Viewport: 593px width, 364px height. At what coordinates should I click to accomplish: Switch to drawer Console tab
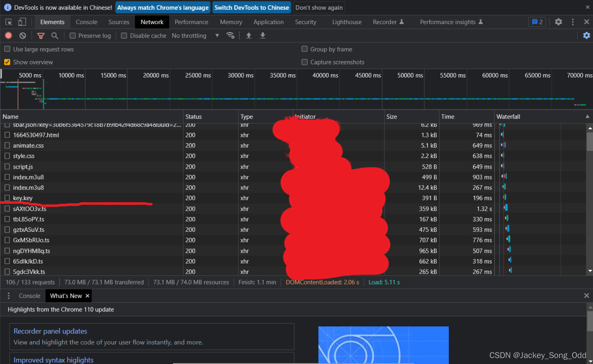coord(30,296)
